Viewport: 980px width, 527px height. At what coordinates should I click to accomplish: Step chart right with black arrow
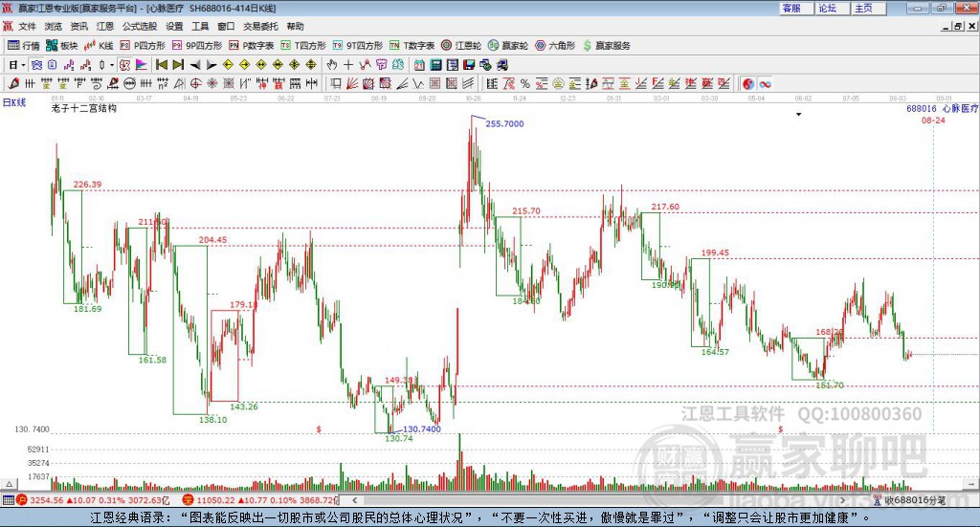point(212,65)
